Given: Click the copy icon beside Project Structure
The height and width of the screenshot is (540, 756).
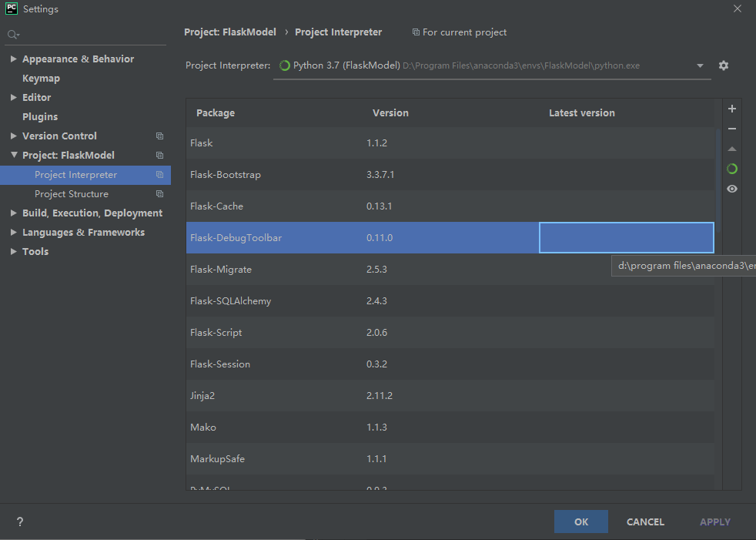Looking at the screenshot, I should (x=159, y=194).
